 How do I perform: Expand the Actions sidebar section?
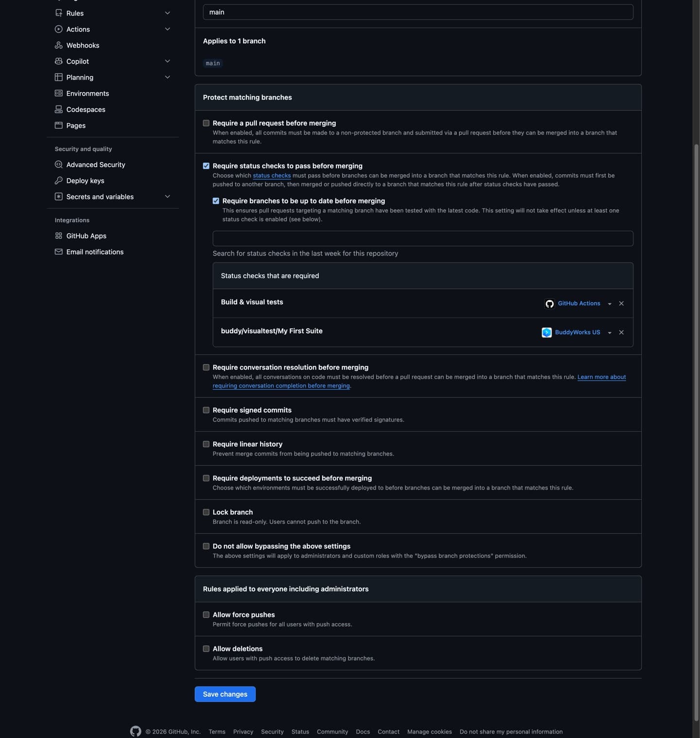point(167,29)
